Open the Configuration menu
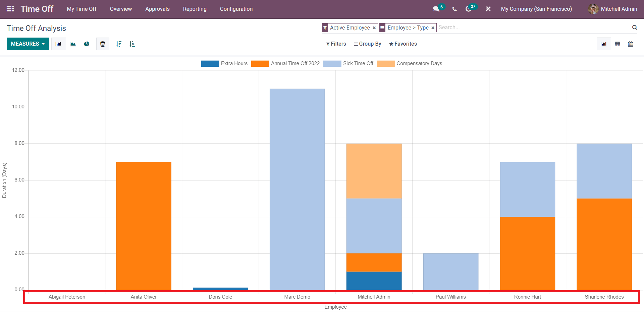Image resolution: width=644 pixels, height=312 pixels. (236, 9)
